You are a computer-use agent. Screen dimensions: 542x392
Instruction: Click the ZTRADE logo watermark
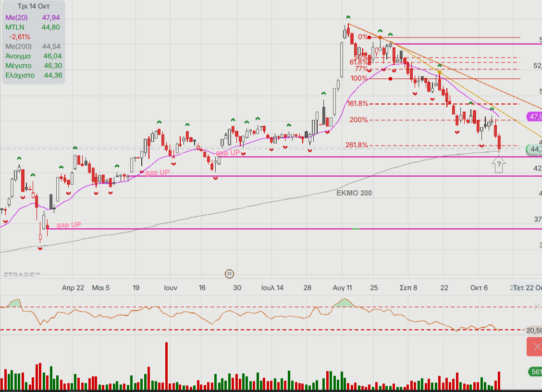(x=22, y=274)
